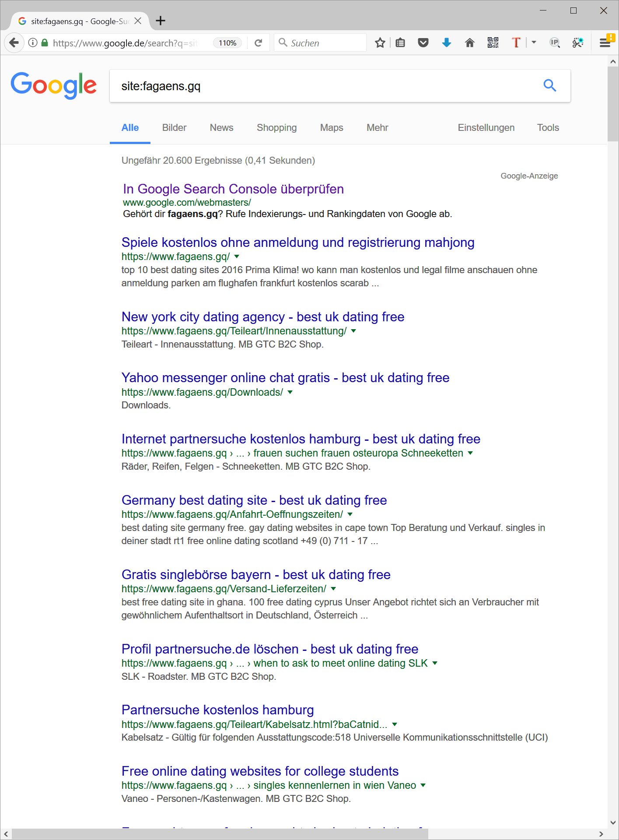Close the site:fagaens.gq tab
This screenshot has width=619, height=840.
pyautogui.click(x=138, y=21)
